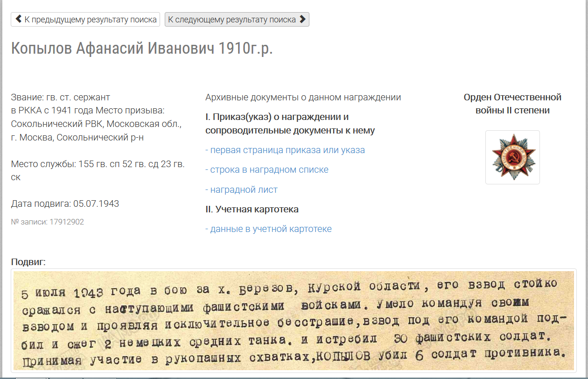Click the 'II. Учетная картотека' section heading
The width and height of the screenshot is (588, 379).
252,209
